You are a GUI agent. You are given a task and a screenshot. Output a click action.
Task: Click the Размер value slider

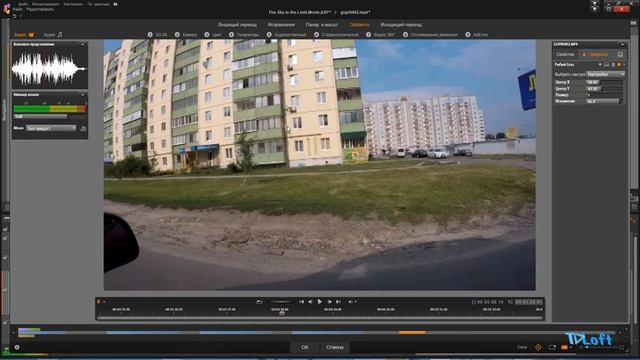pyautogui.click(x=604, y=95)
